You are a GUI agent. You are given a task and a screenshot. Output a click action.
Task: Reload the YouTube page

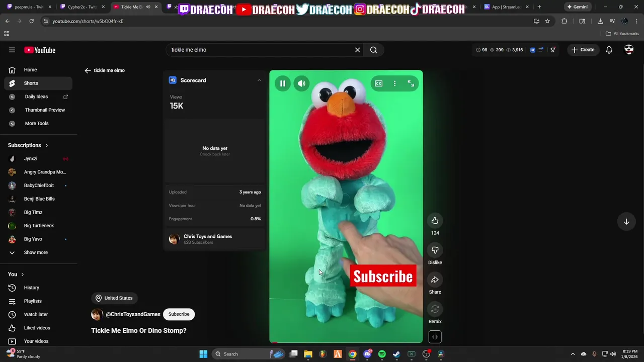tap(31, 21)
